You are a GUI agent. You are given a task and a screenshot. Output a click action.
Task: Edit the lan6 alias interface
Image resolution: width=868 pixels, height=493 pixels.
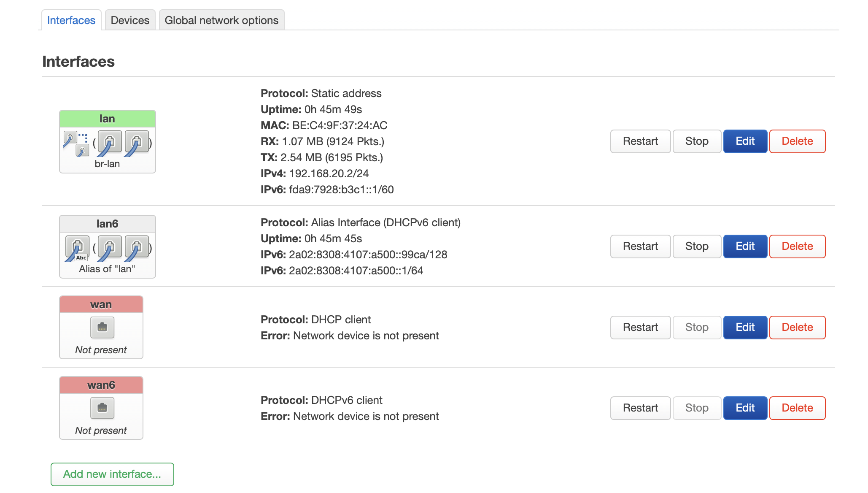click(x=745, y=246)
